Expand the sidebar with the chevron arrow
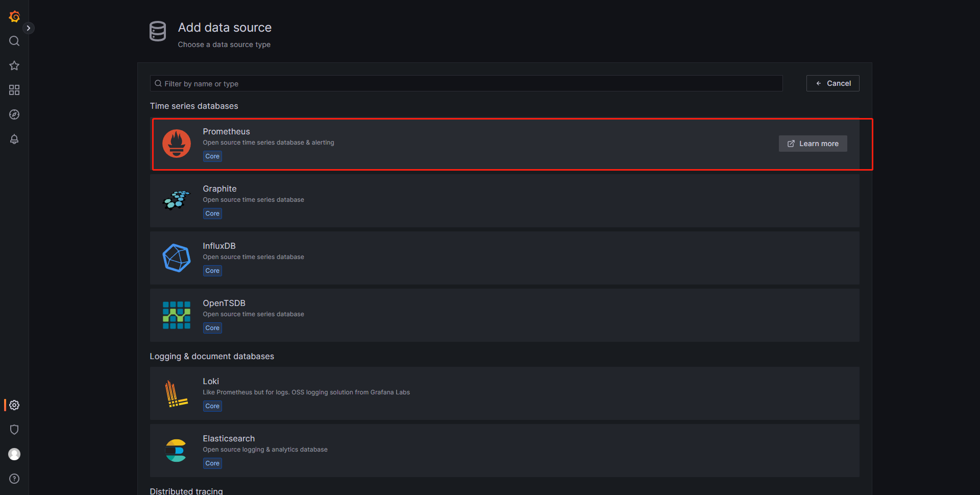This screenshot has height=495, width=980. pyautogui.click(x=29, y=28)
